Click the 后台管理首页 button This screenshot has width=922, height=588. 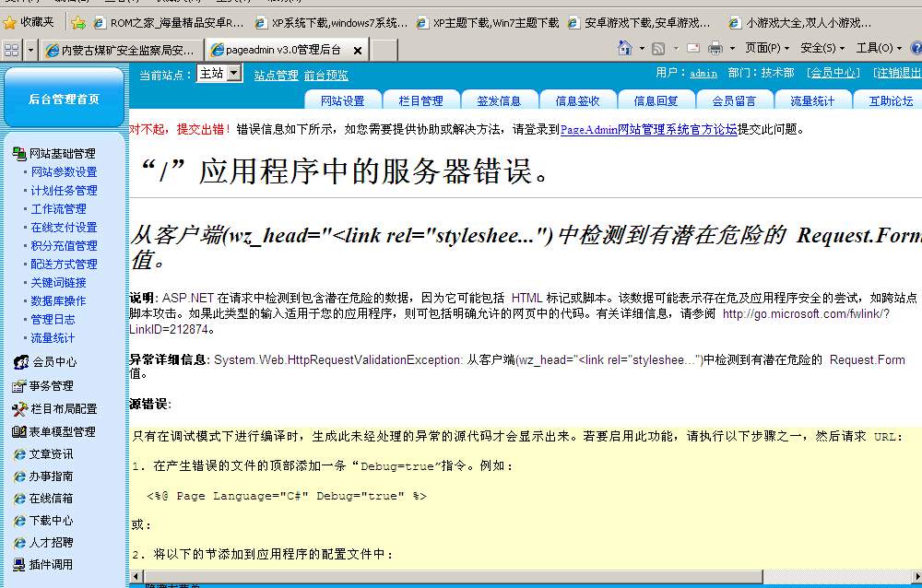click(64, 99)
